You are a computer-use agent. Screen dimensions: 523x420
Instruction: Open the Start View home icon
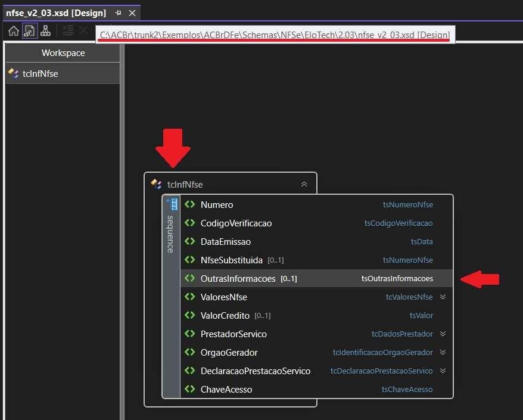(14, 31)
